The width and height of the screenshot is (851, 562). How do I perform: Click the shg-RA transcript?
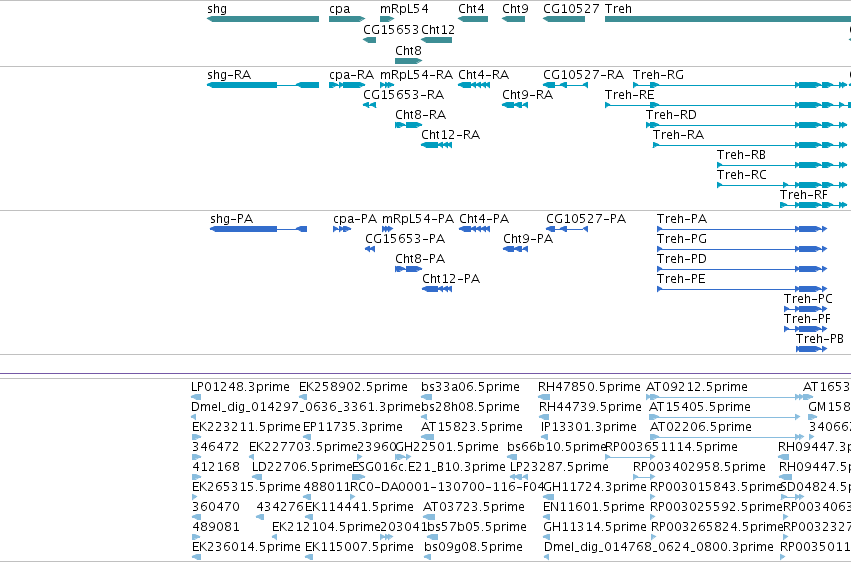pyautogui.click(x=263, y=85)
